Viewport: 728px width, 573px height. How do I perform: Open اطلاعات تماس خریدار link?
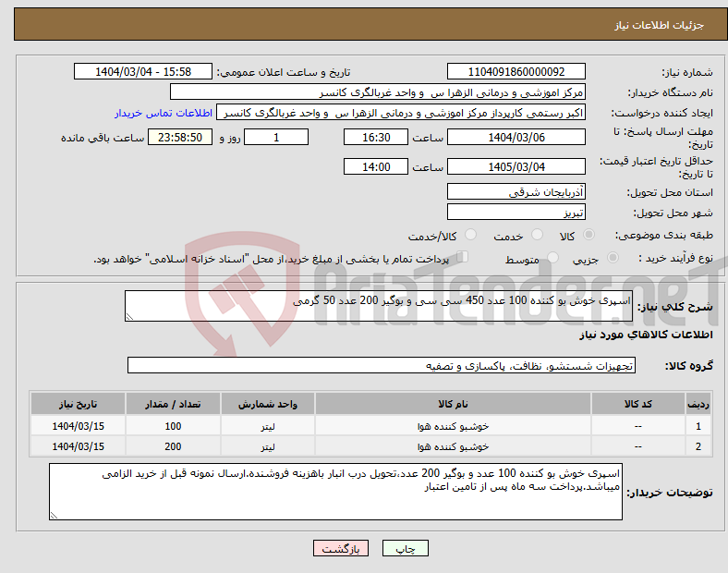(x=164, y=113)
